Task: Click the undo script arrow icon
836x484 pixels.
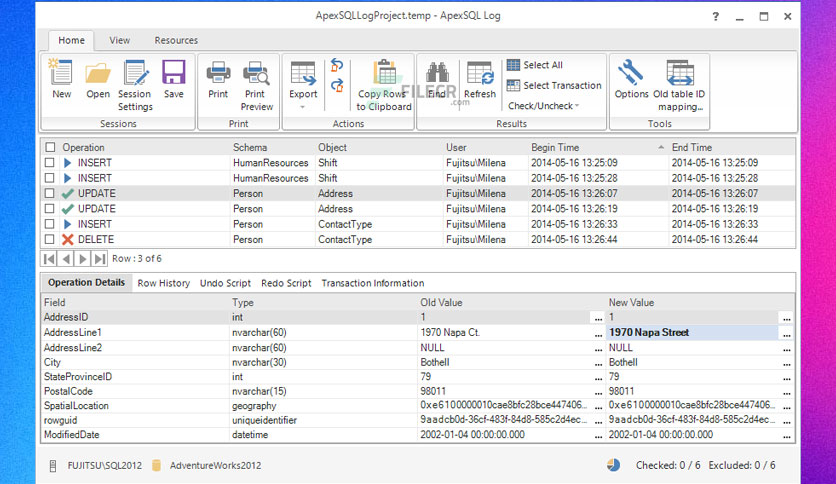Action: point(337,65)
